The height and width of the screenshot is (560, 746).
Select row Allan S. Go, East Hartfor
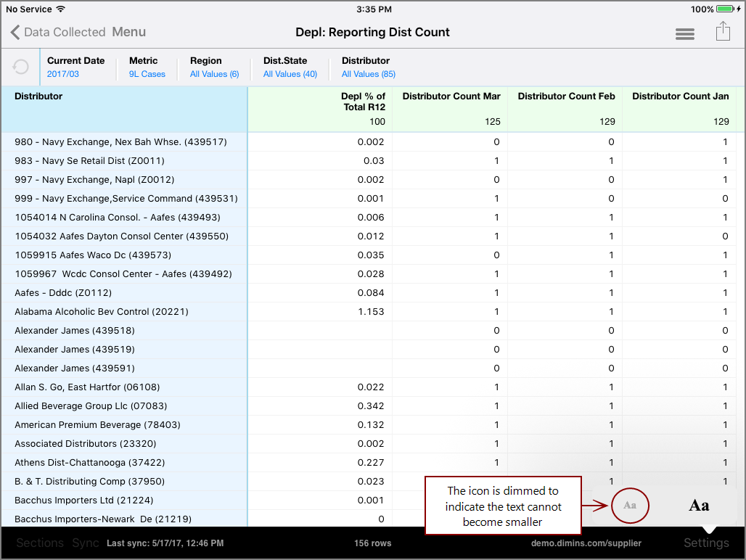tap(369, 387)
